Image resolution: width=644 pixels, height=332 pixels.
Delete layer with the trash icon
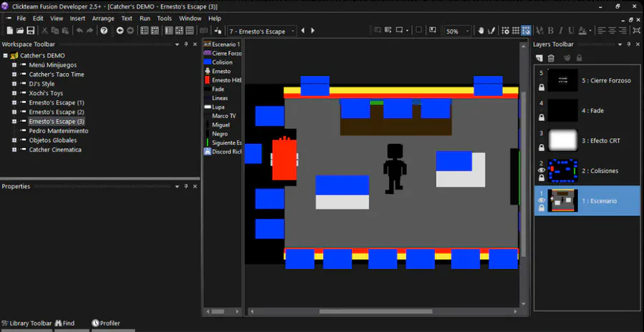551,59
